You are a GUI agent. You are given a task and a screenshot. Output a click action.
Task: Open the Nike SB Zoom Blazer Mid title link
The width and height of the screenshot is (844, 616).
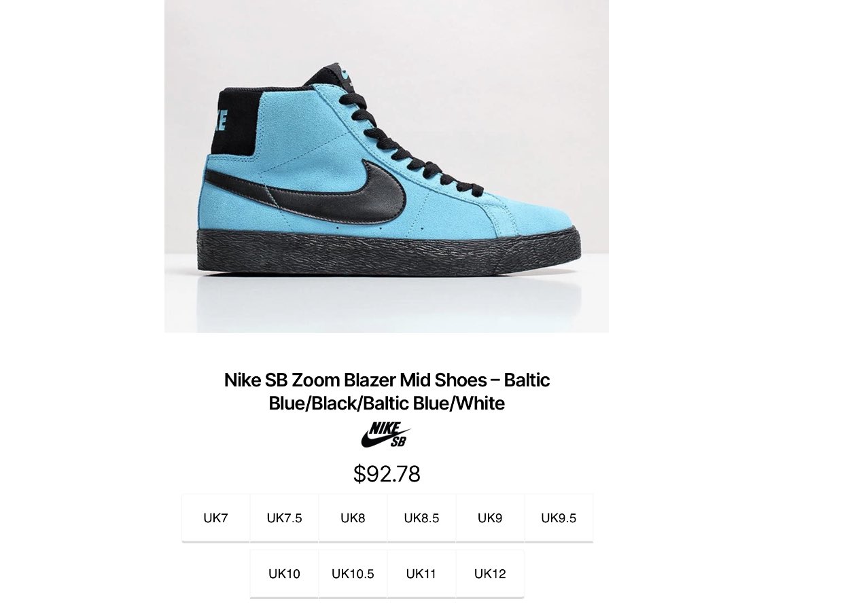tap(387, 391)
